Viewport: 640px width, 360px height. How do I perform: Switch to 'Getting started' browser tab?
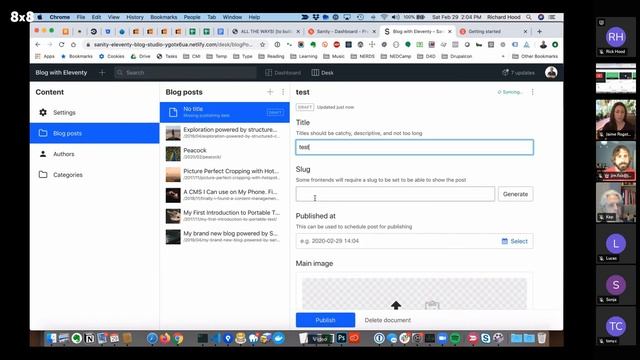493,31
